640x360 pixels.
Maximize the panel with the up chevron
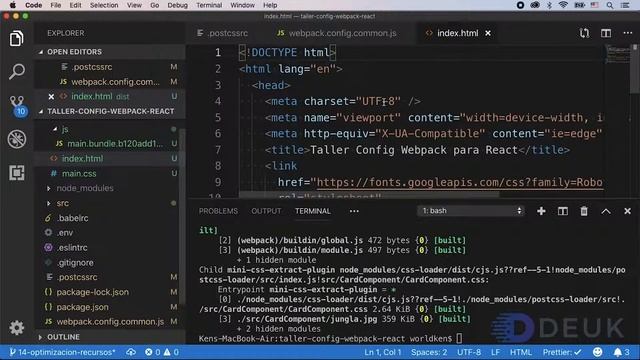(x=606, y=211)
